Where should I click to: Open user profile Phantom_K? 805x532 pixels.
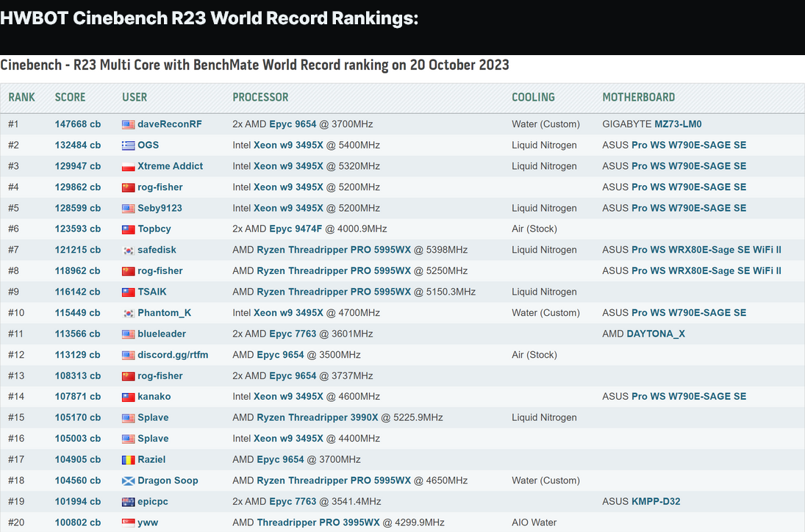click(x=164, y=313)
